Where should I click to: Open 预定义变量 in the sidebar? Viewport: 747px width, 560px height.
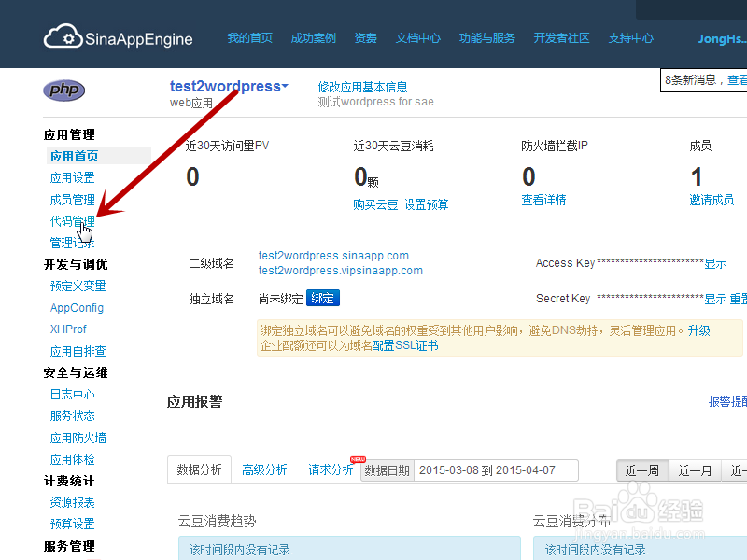tap(78, 286)
